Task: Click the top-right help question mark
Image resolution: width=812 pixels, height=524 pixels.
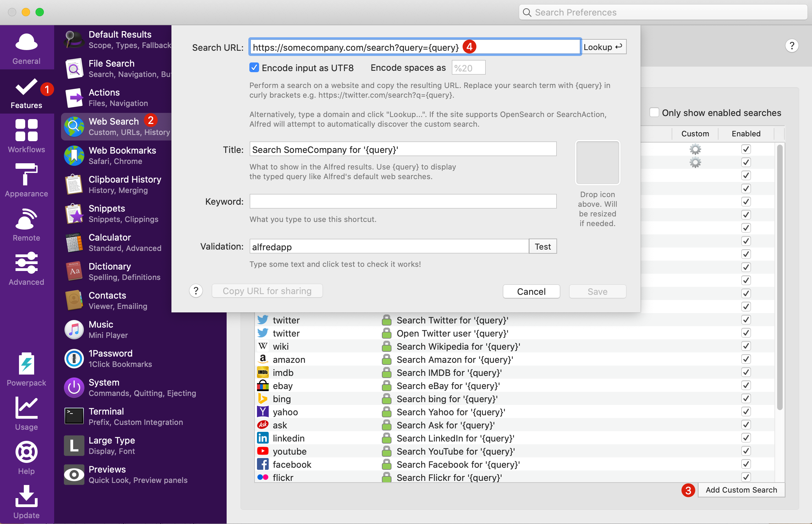Action: click(x=792, y=46)
